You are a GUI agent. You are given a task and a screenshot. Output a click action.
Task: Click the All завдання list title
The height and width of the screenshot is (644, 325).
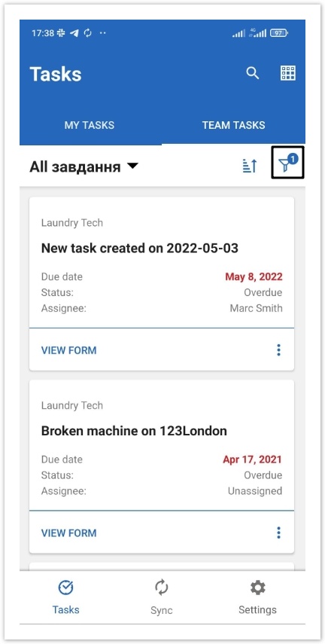point(75,167)
